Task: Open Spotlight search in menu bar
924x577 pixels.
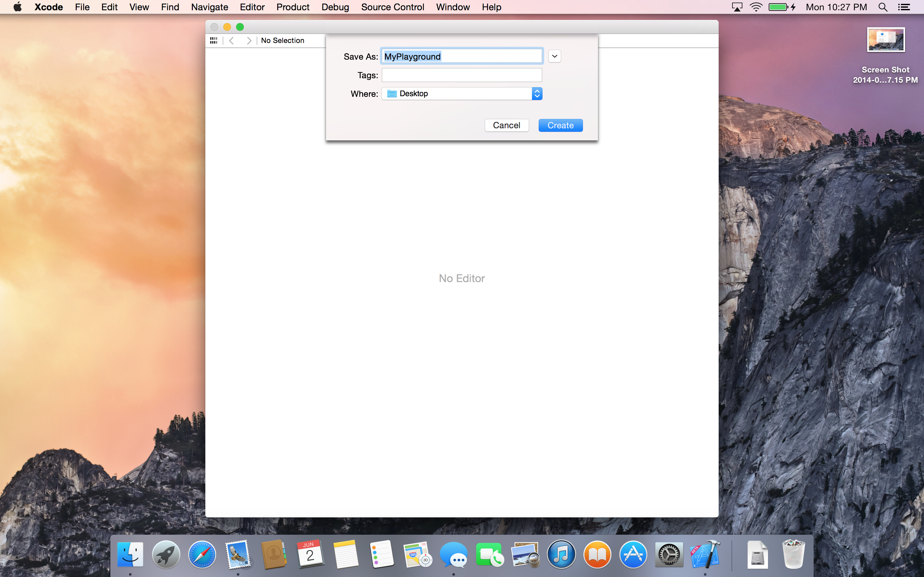Action: [x=883, y=7]
